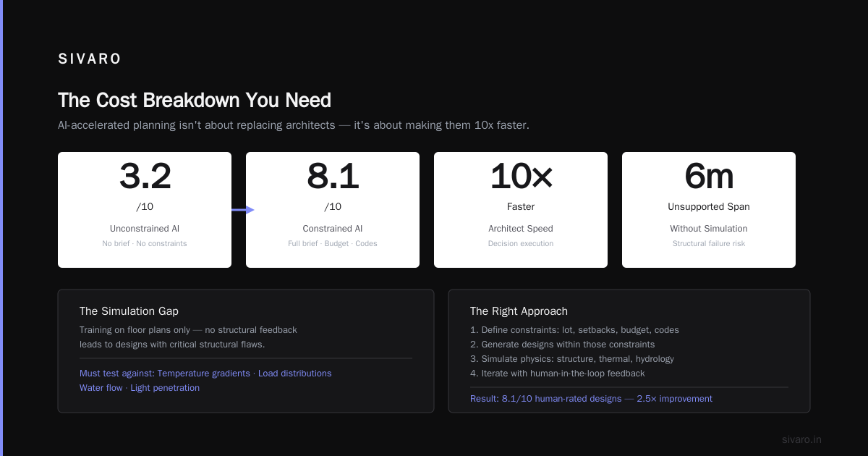Screen dimensions: 868x456
Task: Select the heading 'The Cost Breakdown You Need'
Action: point(195,100)
